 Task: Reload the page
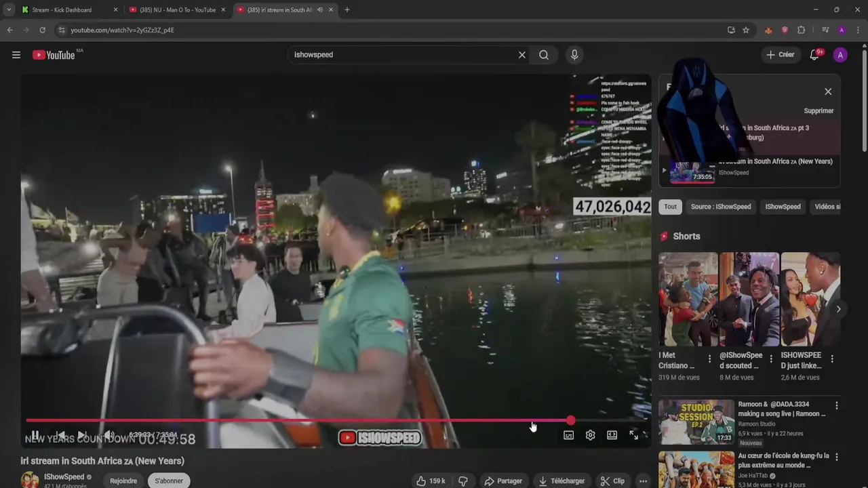(42, 30)
